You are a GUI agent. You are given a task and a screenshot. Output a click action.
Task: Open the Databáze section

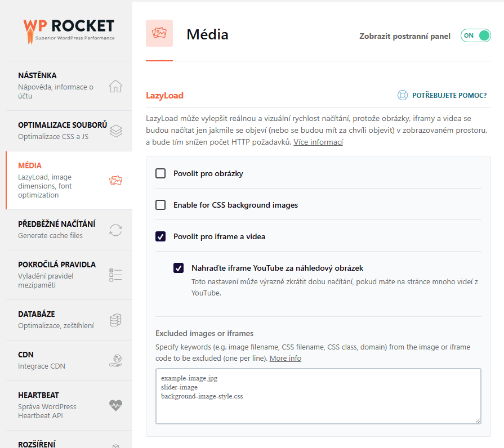(x=69, y=320)
